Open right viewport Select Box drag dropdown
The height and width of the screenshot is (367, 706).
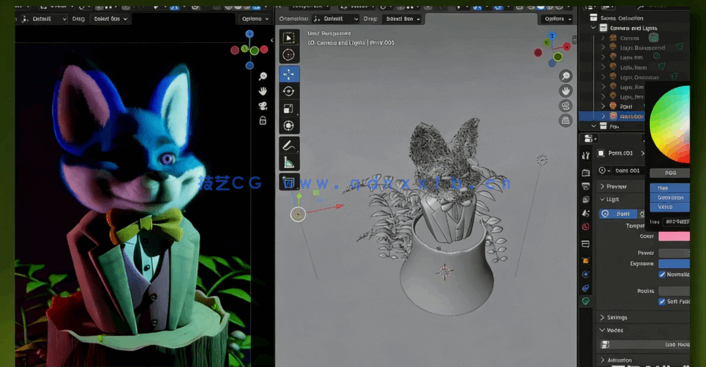[403, 19]
